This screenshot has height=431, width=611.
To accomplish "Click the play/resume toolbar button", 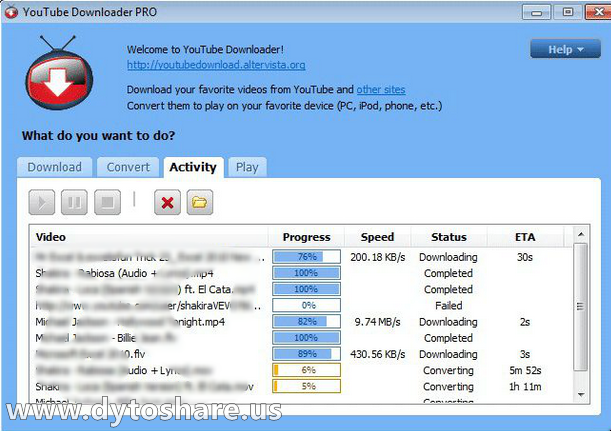I will click(x=42, y=203).
